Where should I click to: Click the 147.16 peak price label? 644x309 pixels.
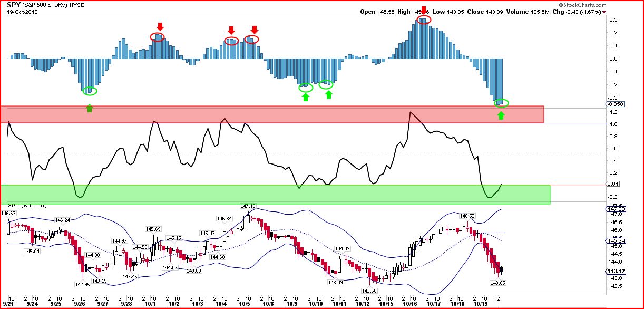248,206
